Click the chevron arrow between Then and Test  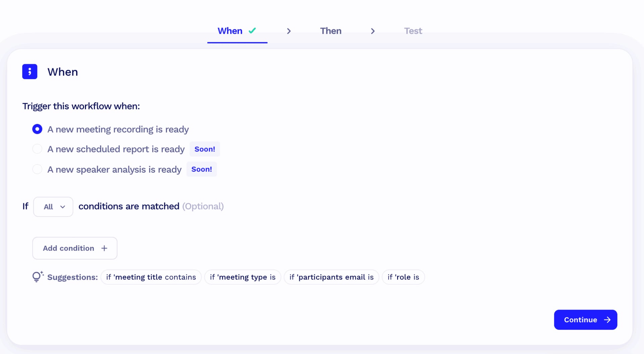coord(373,31)
